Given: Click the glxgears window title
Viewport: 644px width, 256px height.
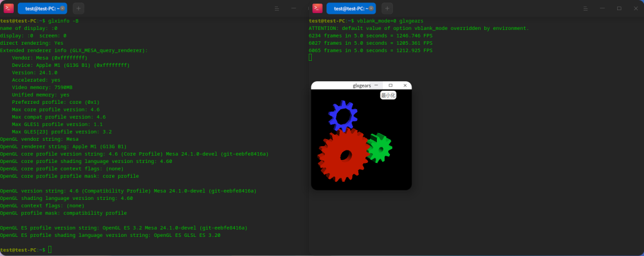Looking at the screenshot, I should [x=362, y=85].
